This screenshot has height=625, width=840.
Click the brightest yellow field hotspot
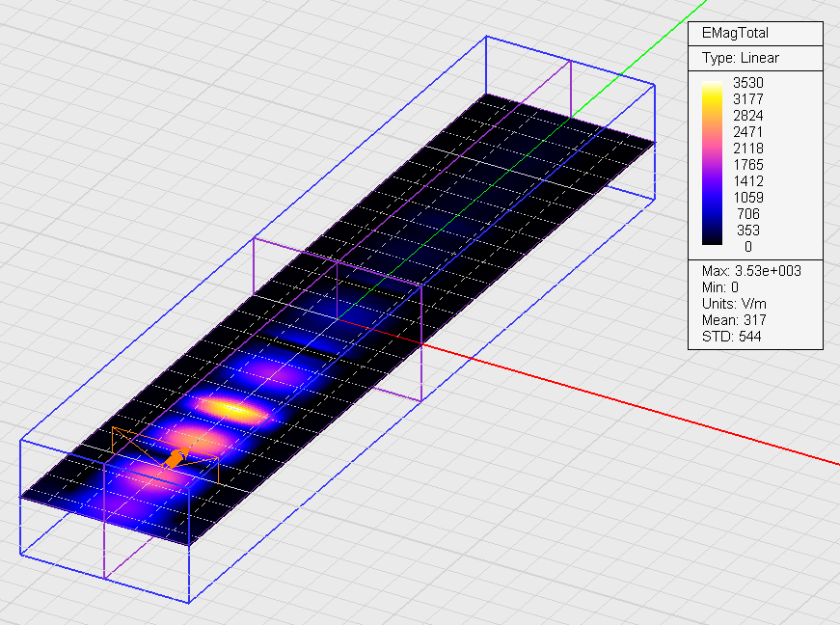[x=234, y=409]
